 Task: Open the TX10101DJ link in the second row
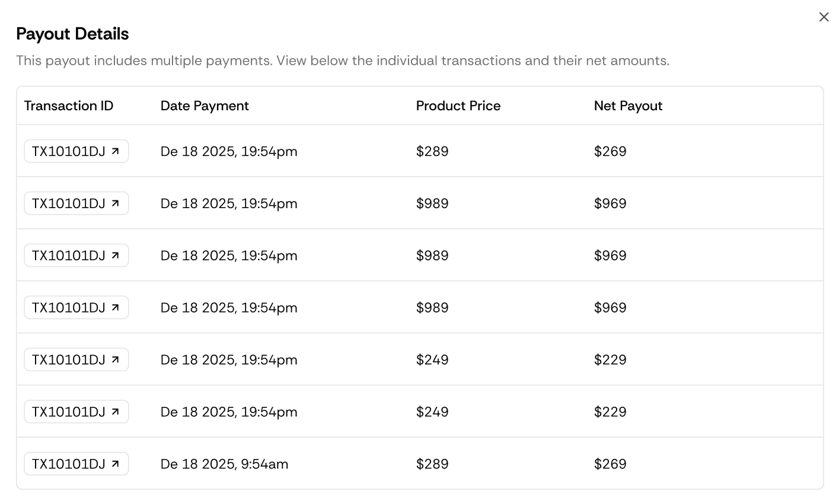tap(69, 203)
